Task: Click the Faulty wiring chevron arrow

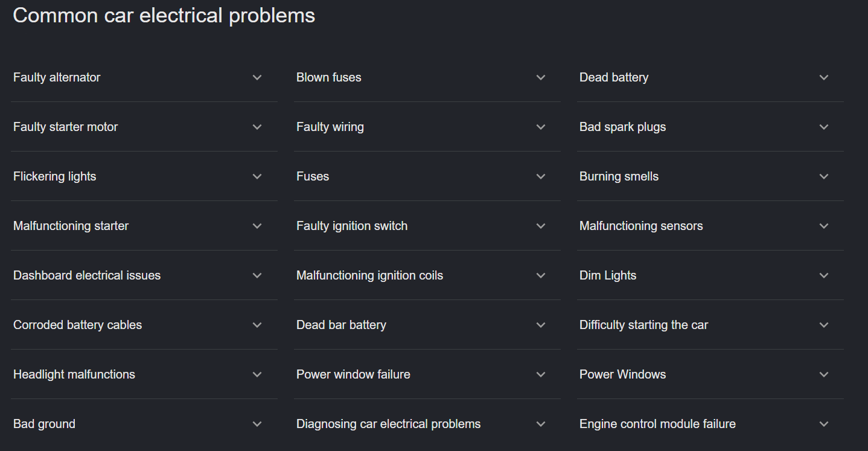Action: click(x=541, y=127)
